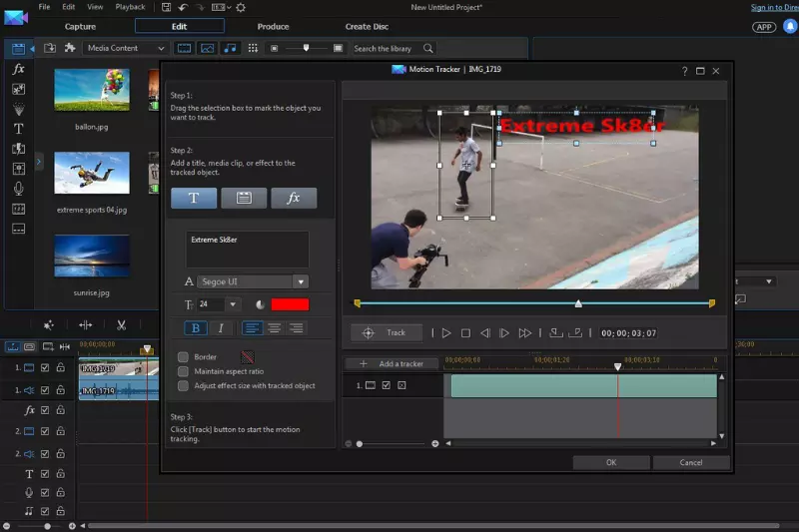Open the View menu
The height and width of the screenshot is (532, 799).
click(95, 7)
